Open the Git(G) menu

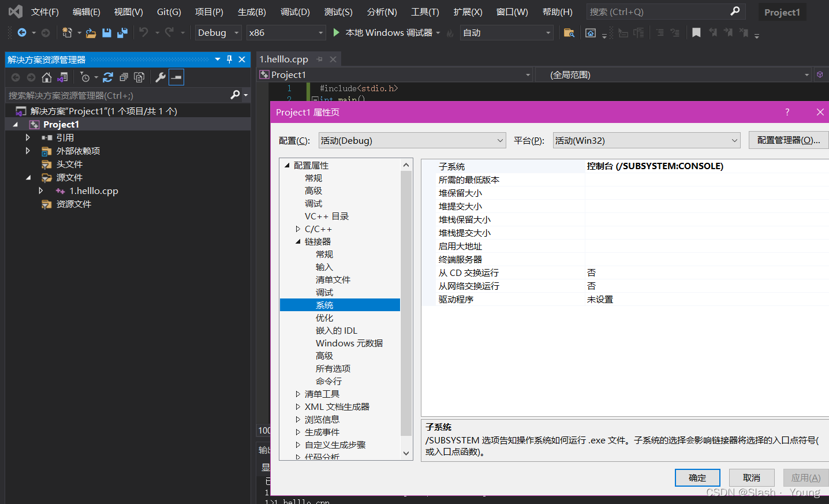pos(169,12)
